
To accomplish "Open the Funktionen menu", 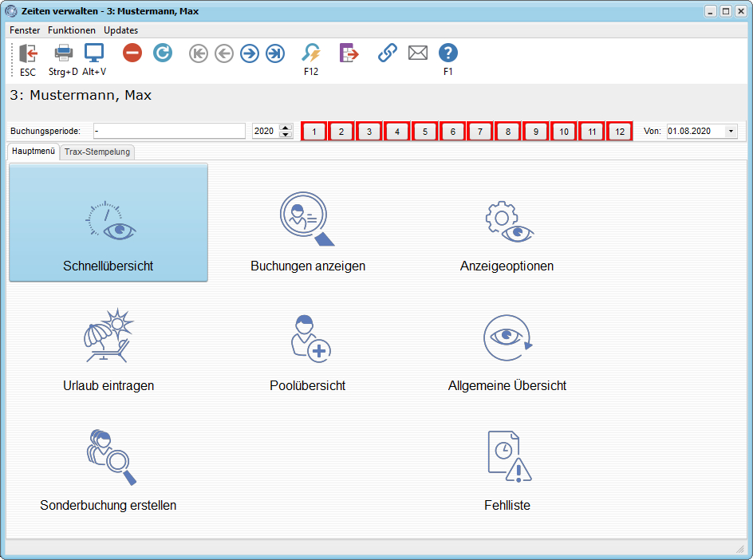I will (x=72, y=30).
